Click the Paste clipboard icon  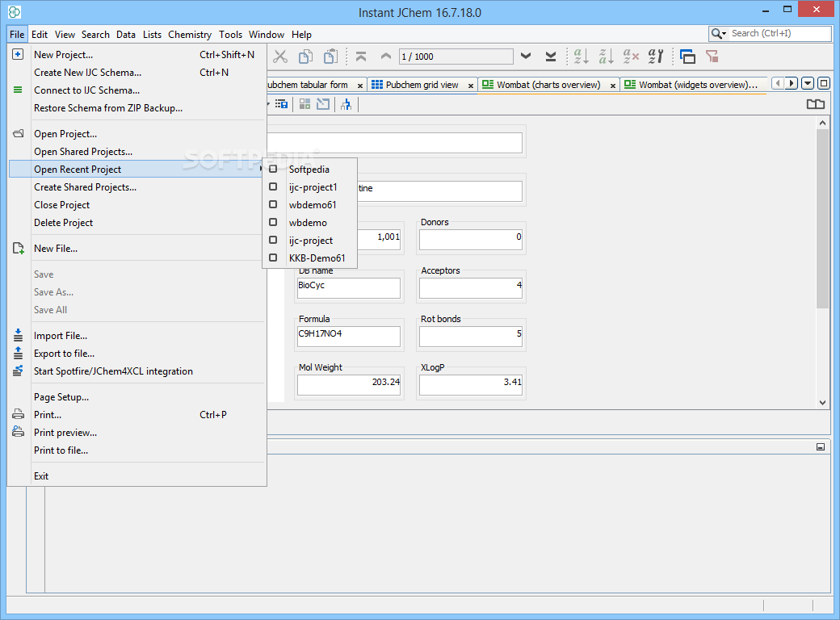tap(330, 57)
